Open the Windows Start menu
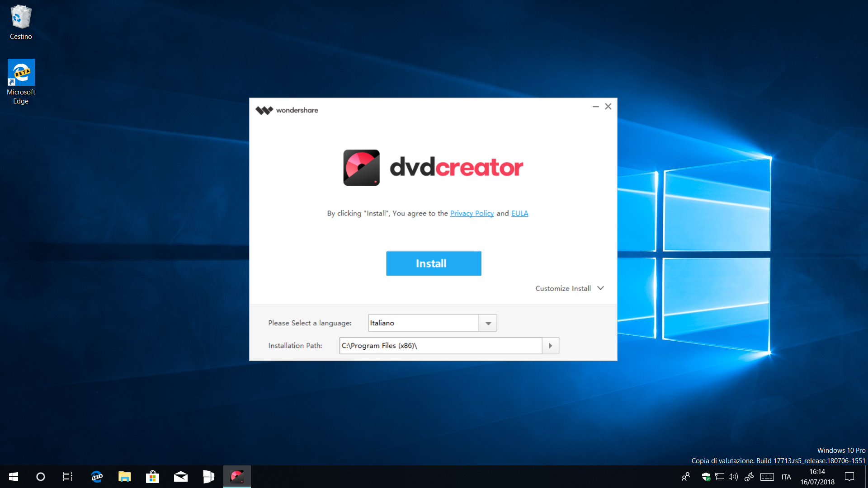The height and width of the screenshot is (488, 868). pyautogui.click(x=14, y=477)
